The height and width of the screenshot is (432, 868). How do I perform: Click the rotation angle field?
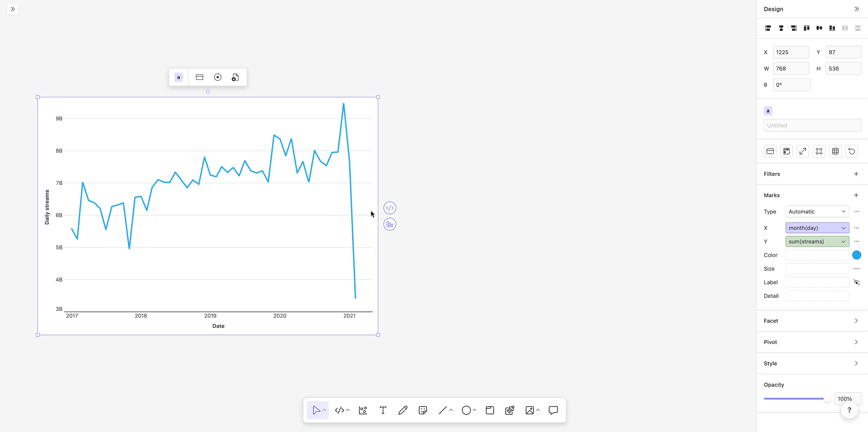[791, 85]
